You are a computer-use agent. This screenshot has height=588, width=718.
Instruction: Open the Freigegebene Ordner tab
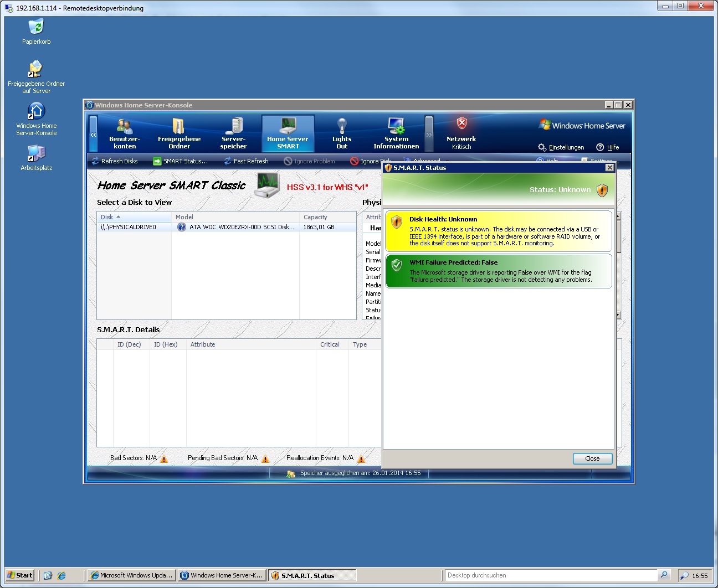pos(179,133)
